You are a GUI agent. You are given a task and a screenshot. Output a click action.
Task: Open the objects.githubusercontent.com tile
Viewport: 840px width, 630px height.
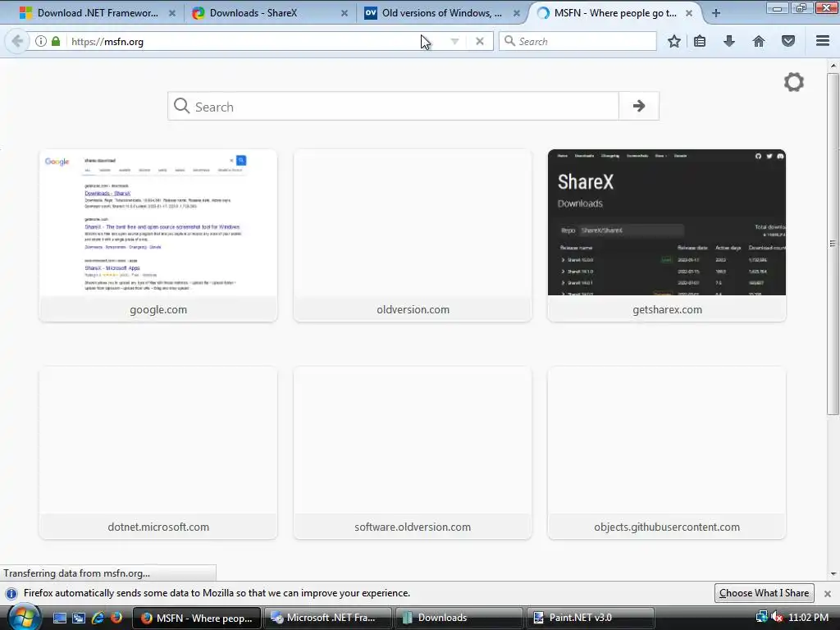[667, 453]
